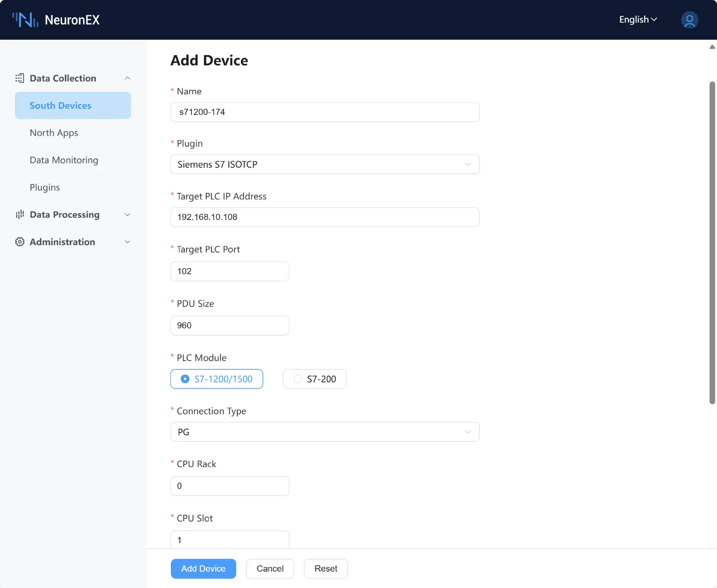Change language via English dropdown
This screenshot has width=717, height=588.
pos(638,20)
